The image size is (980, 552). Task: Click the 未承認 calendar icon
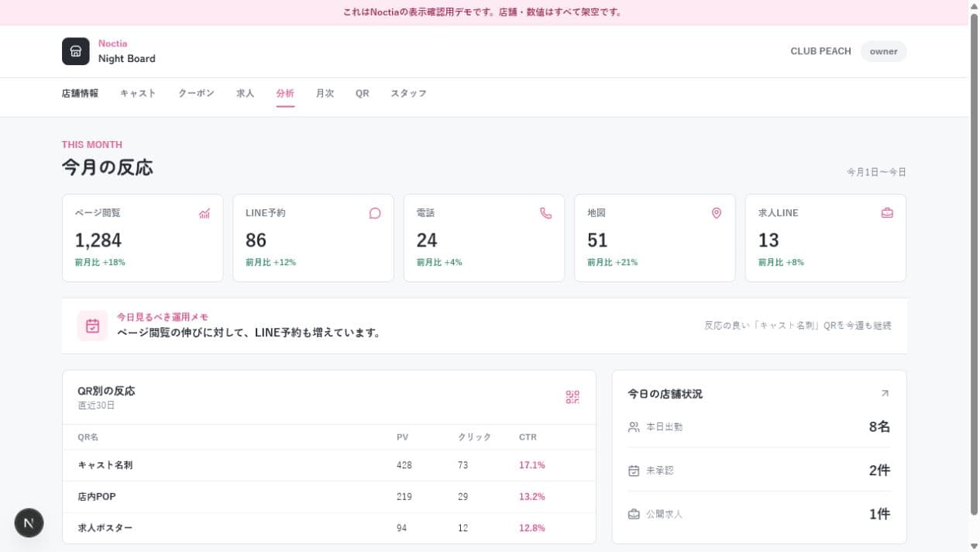click(x=634, y=471)
